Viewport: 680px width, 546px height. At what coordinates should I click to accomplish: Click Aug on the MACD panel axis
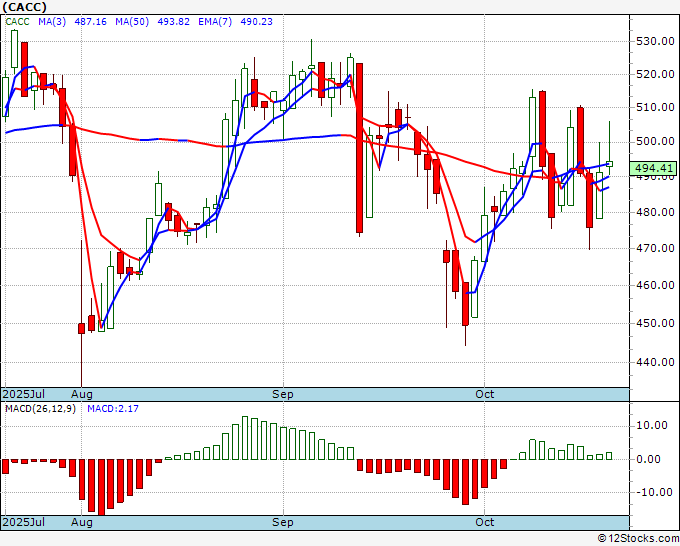[82, 522]
